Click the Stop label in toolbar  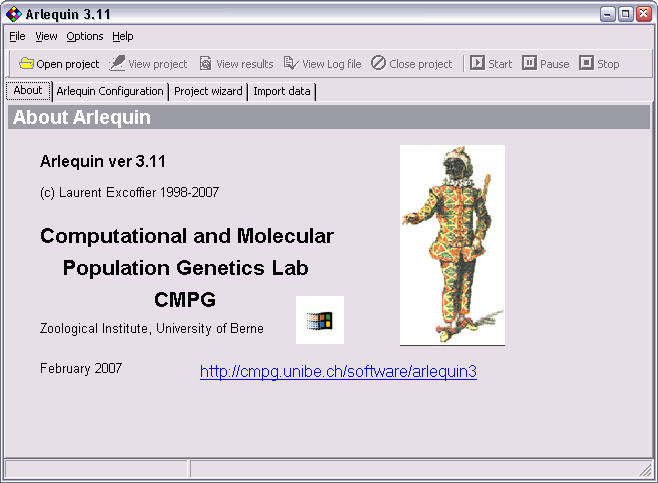(x=608, y=64)
